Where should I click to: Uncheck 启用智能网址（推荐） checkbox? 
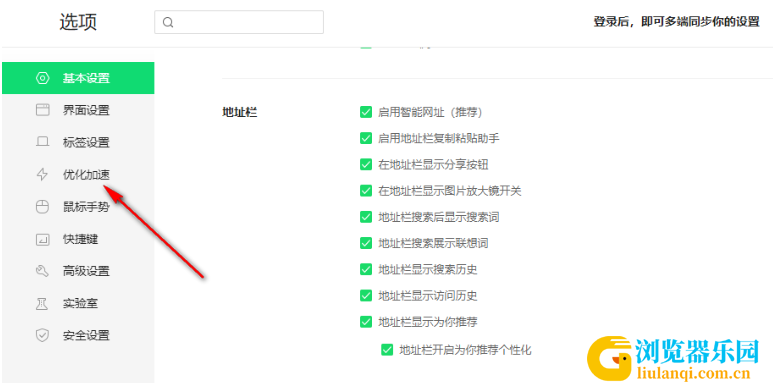tap(366, 112)
